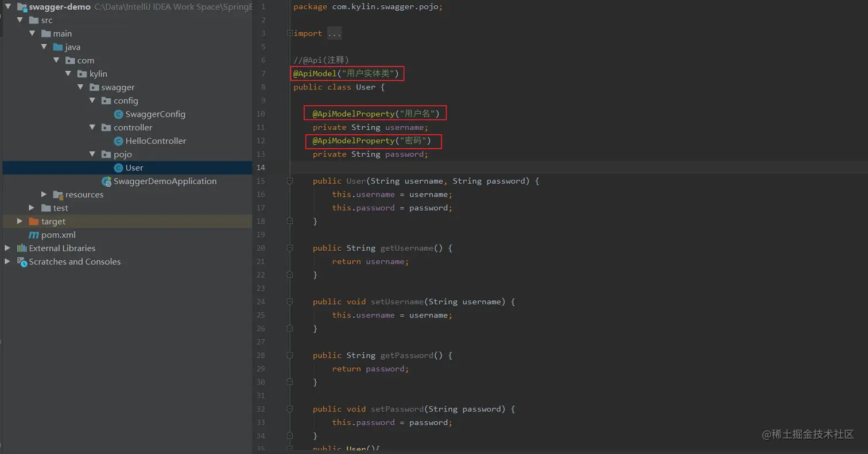868x454 pixels.
Task: Click 'private String password;' line
Action: click(x=370, y=154)
